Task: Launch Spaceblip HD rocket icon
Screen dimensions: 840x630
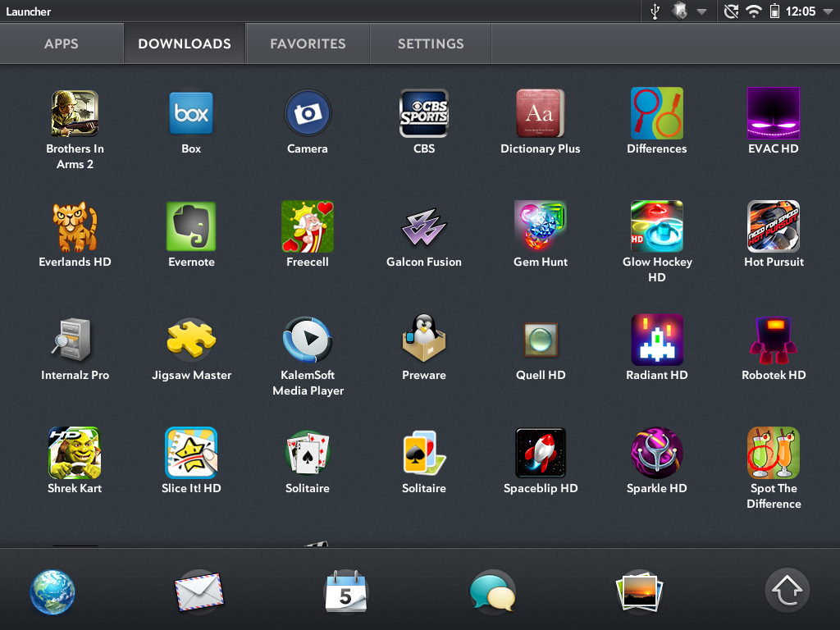Action: pyautogui.click(x=540, y=453)
